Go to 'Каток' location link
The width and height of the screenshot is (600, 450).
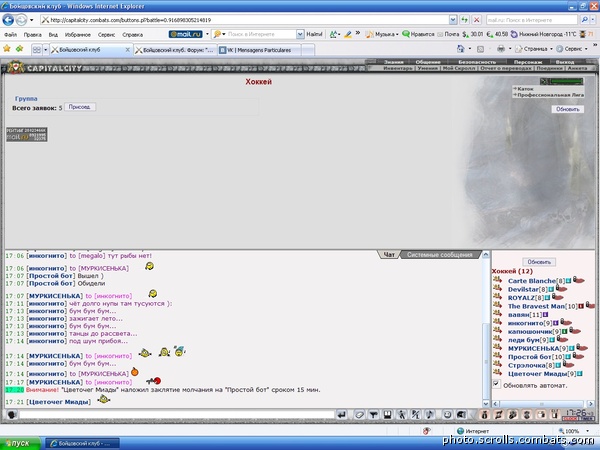(525, 89)
